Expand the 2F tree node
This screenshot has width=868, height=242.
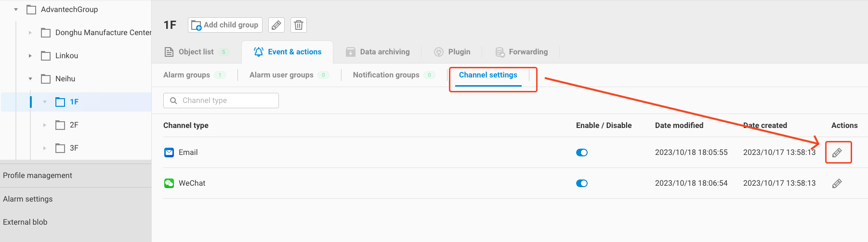point(45,125)
